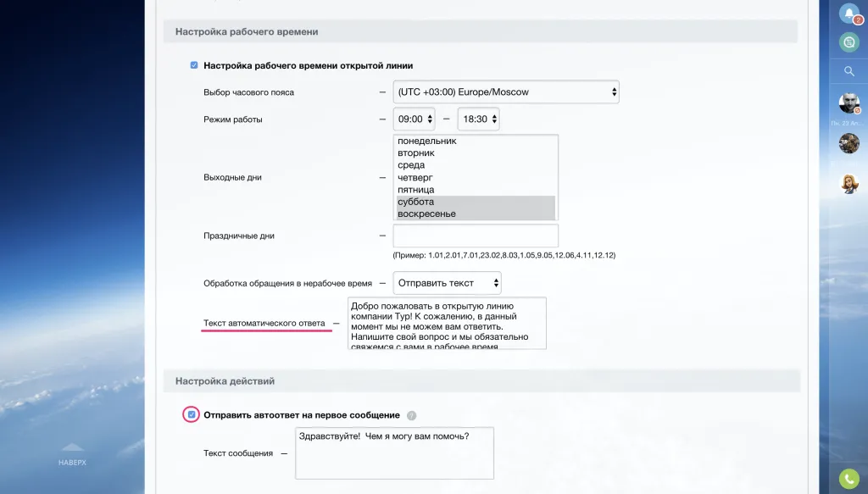Click the help question mark next to autoreply option
Viewport: 868px width, 494px height.
[x=413, y=415]
